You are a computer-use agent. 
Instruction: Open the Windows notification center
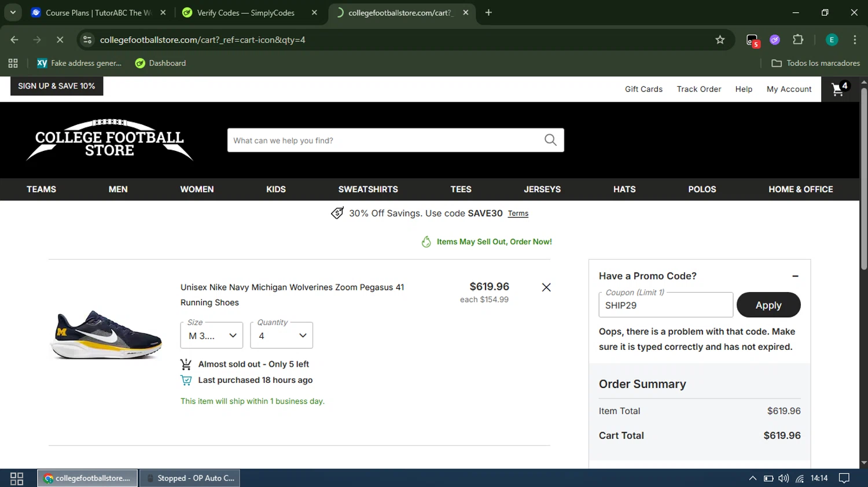tap(844, 478)
